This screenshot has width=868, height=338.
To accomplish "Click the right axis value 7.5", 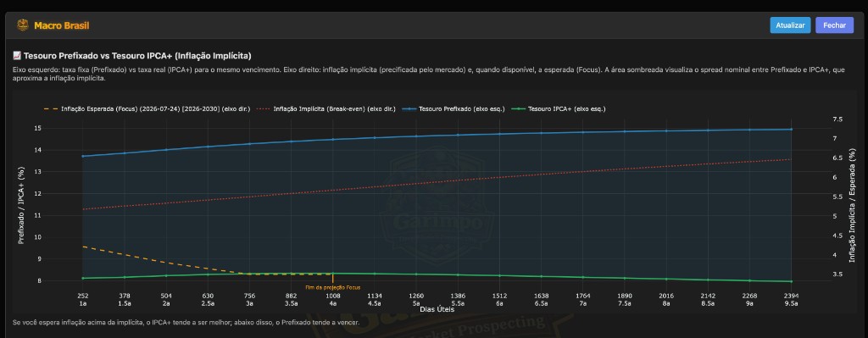I will click(837, 119).
